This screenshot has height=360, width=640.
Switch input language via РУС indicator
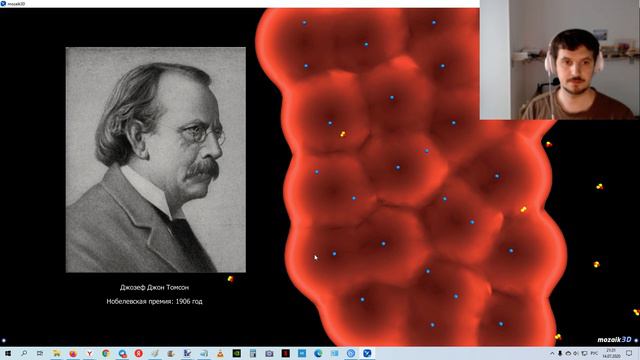[594, 353]
